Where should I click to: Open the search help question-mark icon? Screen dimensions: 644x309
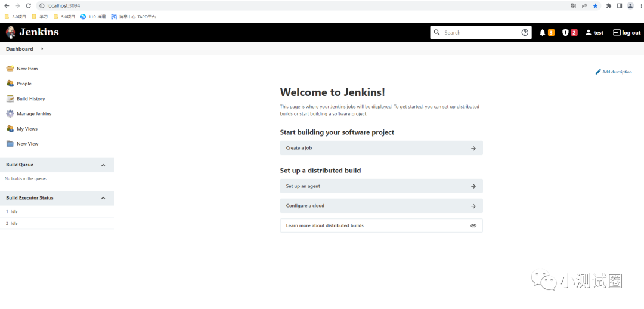(x=525, y=32)
